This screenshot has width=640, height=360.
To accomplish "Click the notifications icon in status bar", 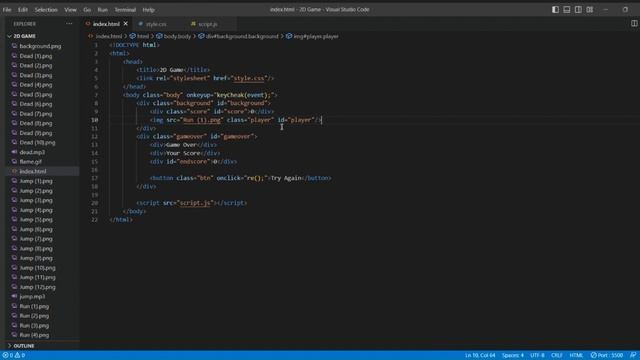I will [633, 355].
